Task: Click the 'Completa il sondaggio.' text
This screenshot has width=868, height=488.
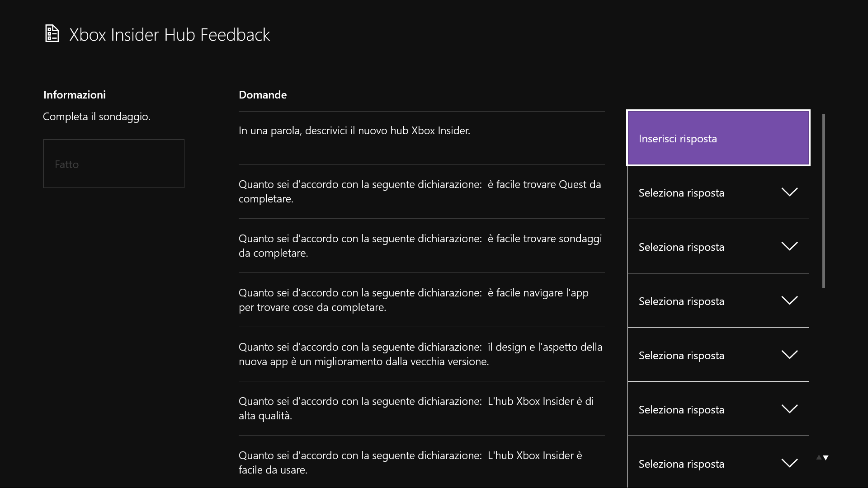Action: tap(97, 117)
